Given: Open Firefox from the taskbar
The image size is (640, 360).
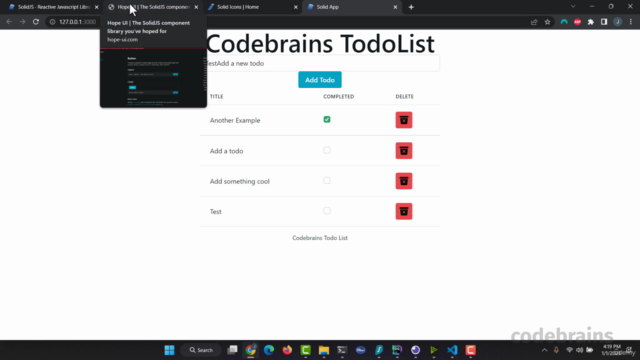Looking at the screenshot, I should click(287, 350).
